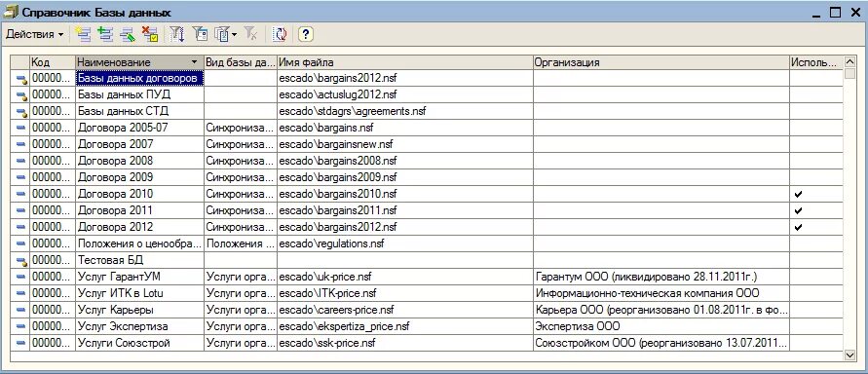Screen dimensions: 868x374
Task: Click the Код column header
Action: click(x=53, y=62)
